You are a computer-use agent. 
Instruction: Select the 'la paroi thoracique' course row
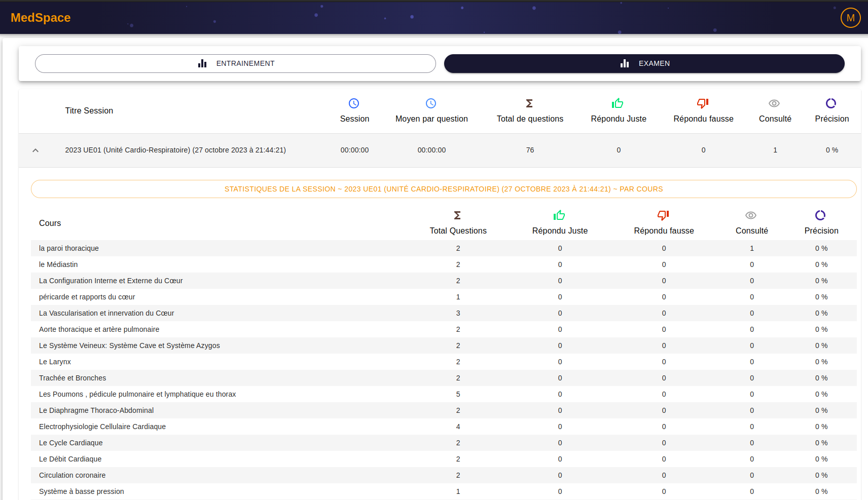pos(69,248)
